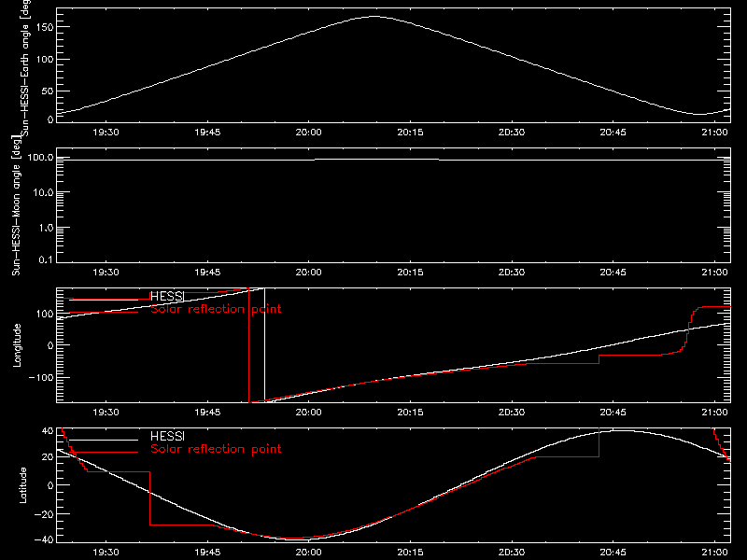Click the Longitude axis title
The width and height of the screenshot is (747, 560).
pyautogui.click(x=17, y=345)
